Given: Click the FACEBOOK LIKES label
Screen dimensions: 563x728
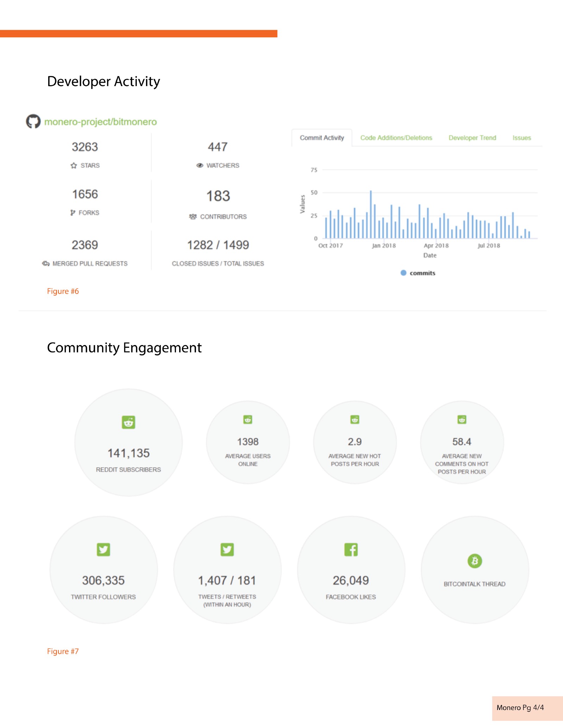Looking at the screenshot, I should pyautogui.click(x=351, y=597).
